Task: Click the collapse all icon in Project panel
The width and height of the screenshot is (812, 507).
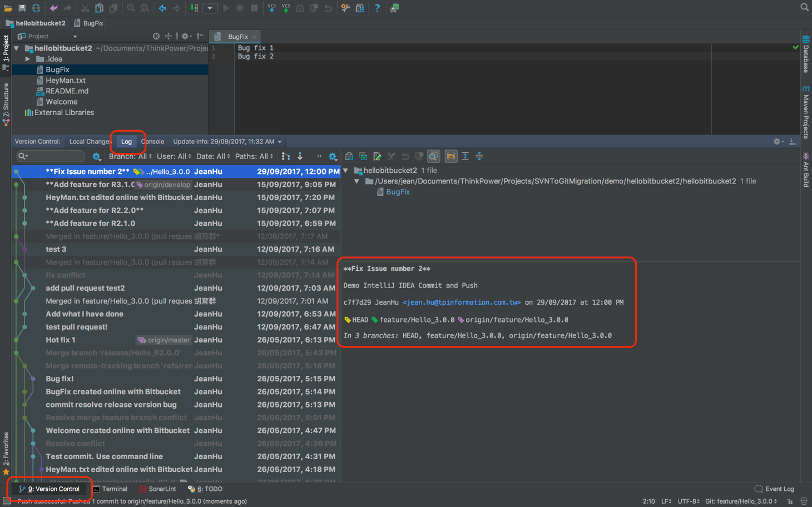Action: (x=169, y=36)
